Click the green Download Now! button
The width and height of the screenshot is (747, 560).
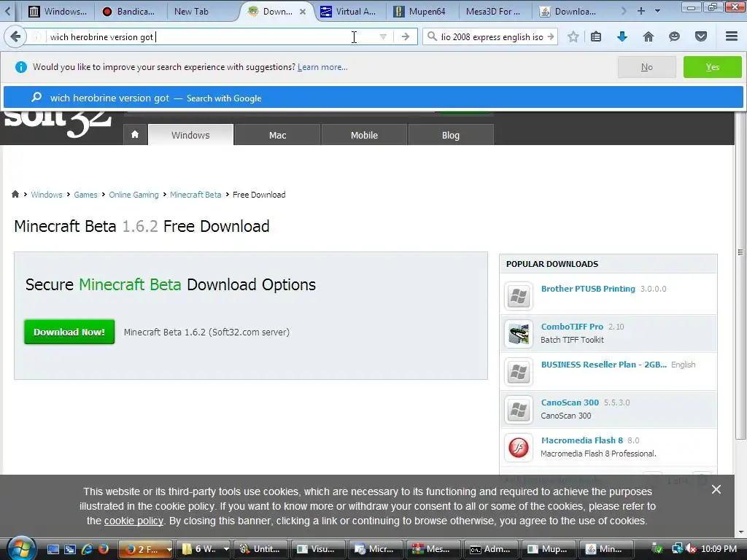(x=69, y=332)
